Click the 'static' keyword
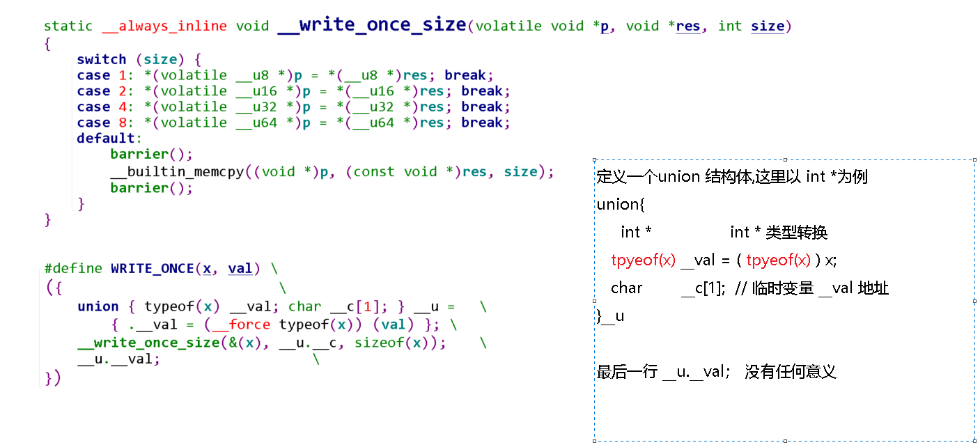The height and width of the screenshot is (445, 980). click(68, 26)
